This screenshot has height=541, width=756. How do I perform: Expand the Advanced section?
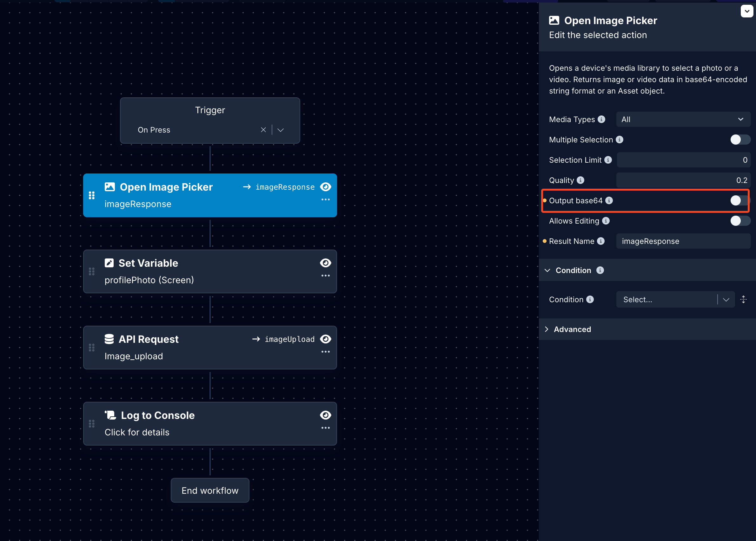(x=547, y=329)
